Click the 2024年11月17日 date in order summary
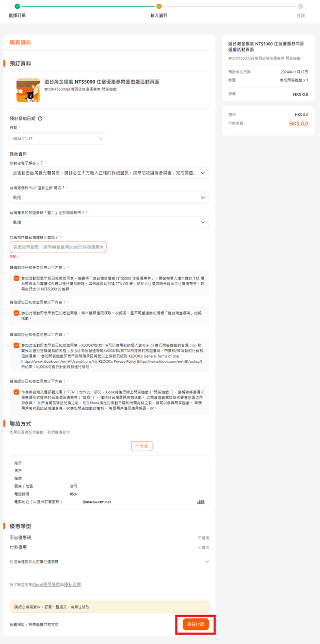Viewport: 320px width, 644px height. [294, 72]
